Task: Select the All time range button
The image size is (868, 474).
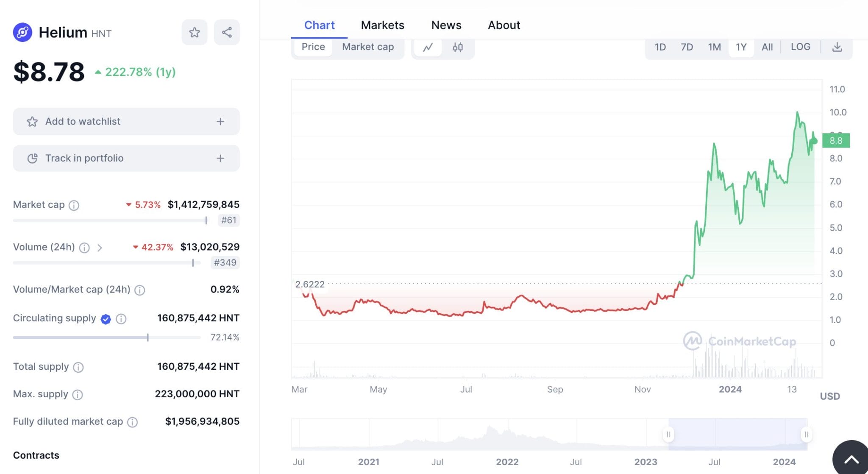Action: 767,47
